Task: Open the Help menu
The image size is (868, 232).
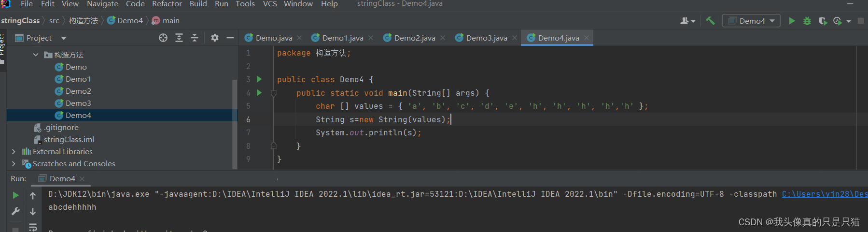Action: pyautogui.click(x=329, y=4)
